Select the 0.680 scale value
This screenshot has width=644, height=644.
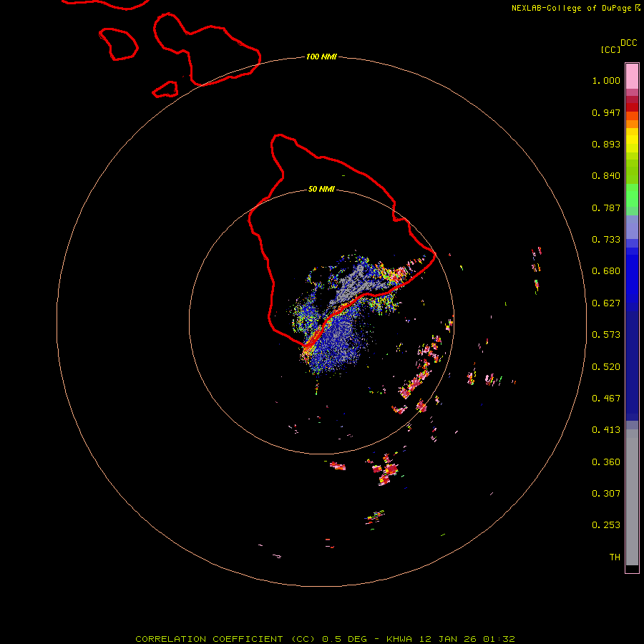(x=606, y=271)
